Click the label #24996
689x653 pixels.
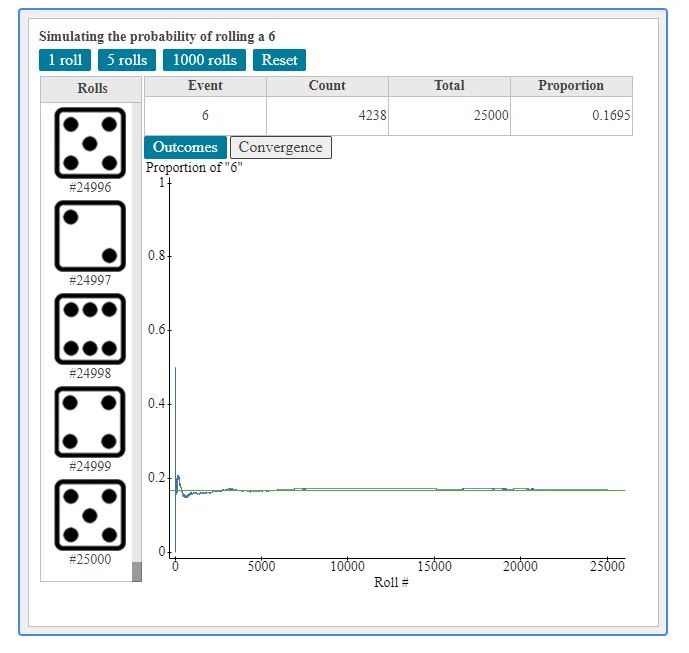click(x=90, y=188)
